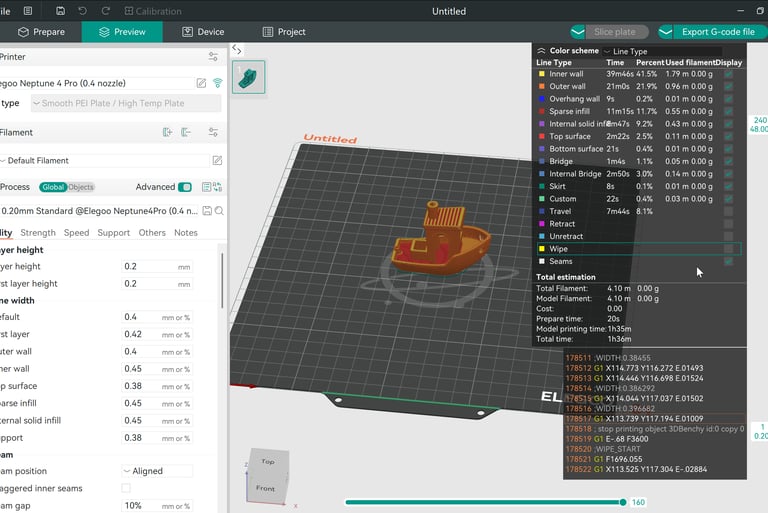Viewport: 768px width, 513px height.
Task: Switch to the Preview tab
Action: (122, 32)
